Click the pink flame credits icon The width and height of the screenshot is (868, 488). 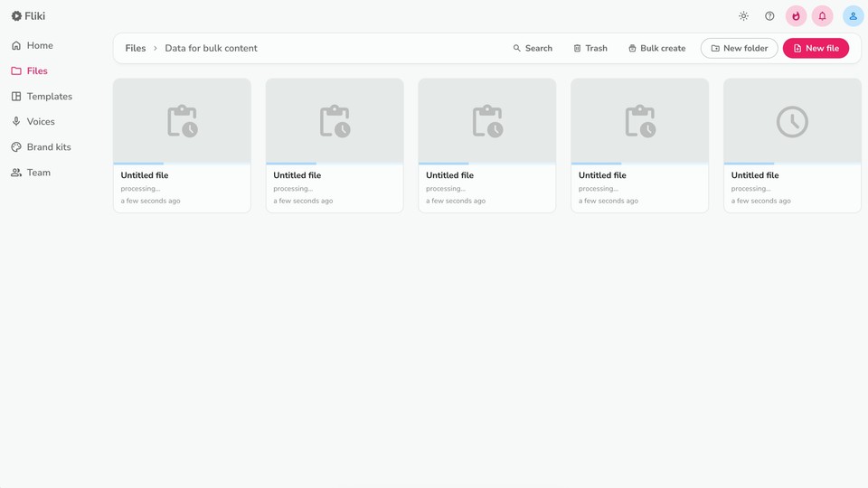pos(796,16)
